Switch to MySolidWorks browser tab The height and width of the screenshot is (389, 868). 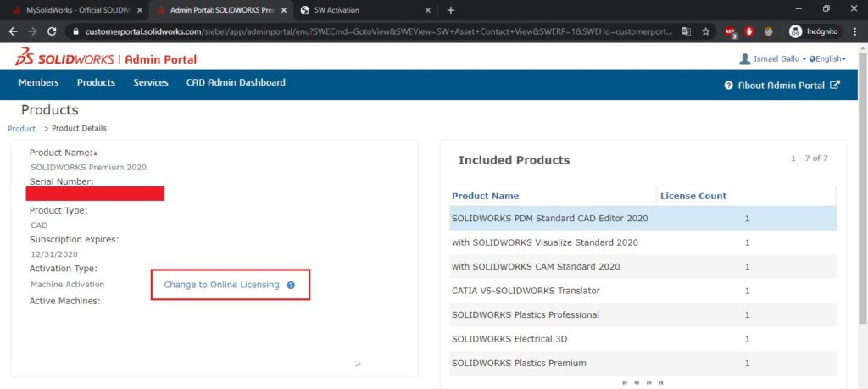click(x=77, y=10)
